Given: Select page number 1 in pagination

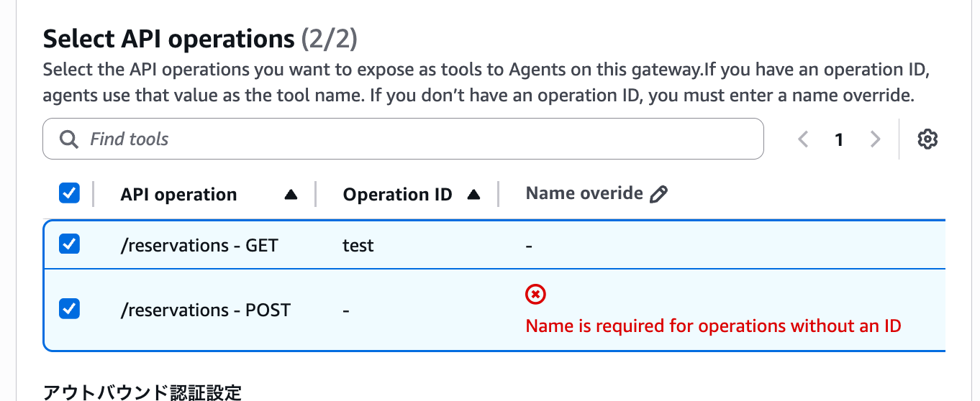Looking at the screenshot, I should (x=839, y=139).
